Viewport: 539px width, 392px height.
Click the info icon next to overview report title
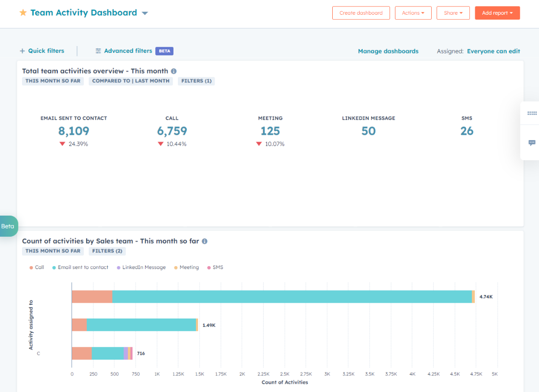pyautogui.click(x=174, y=71)
